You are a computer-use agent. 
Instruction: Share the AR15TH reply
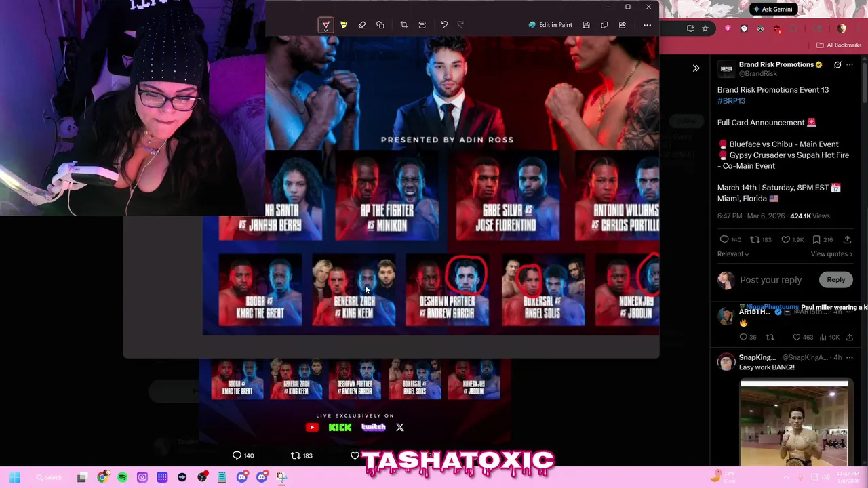click(x=849, y=337)
